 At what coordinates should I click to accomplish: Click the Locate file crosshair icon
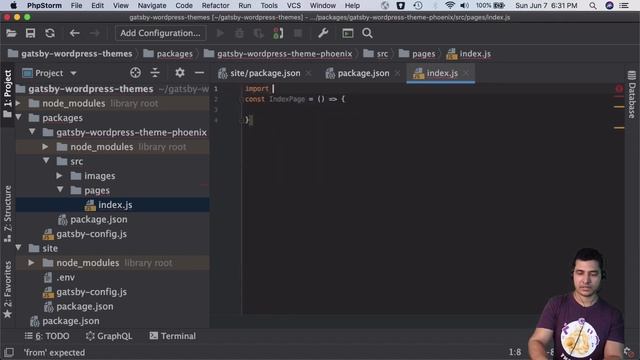tap(136, 73)
